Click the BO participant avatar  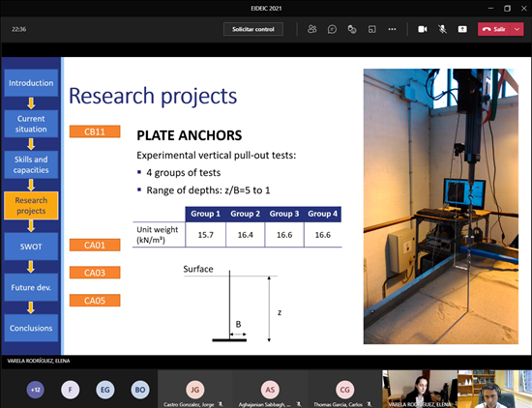[140, 390]
